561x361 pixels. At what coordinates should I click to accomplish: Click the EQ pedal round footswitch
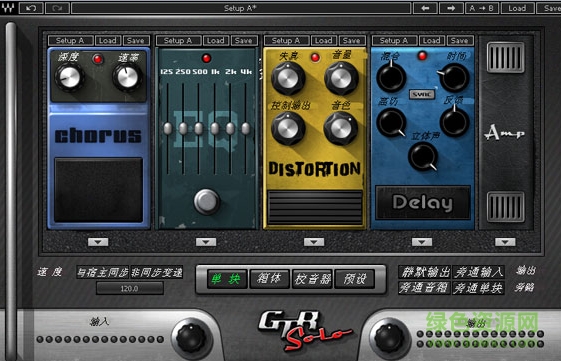click(206, 202)
